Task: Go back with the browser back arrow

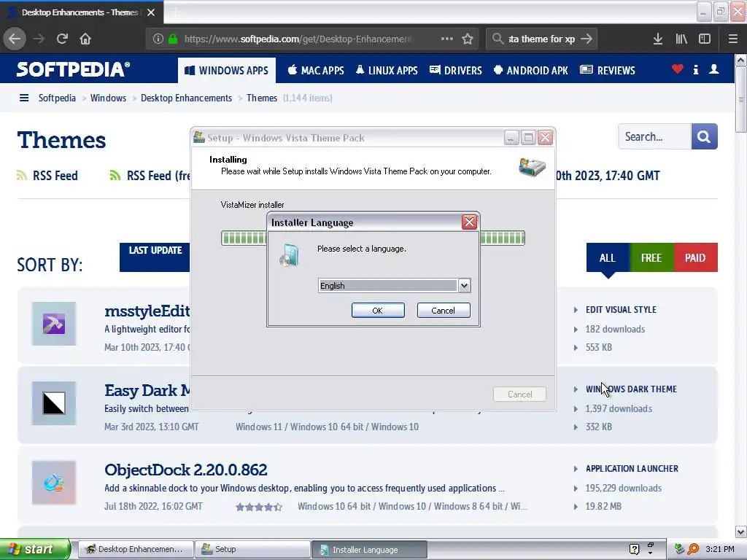Action: coord(15,39)
